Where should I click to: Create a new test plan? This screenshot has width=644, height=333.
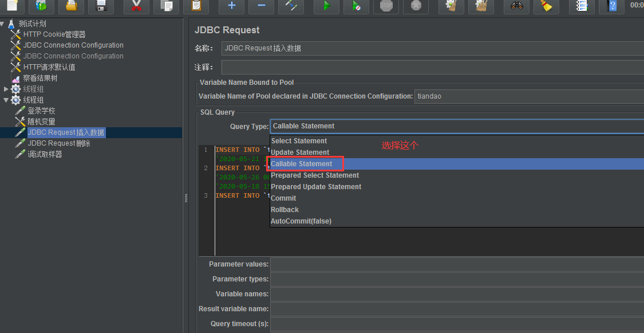click(x=11, y=7)
